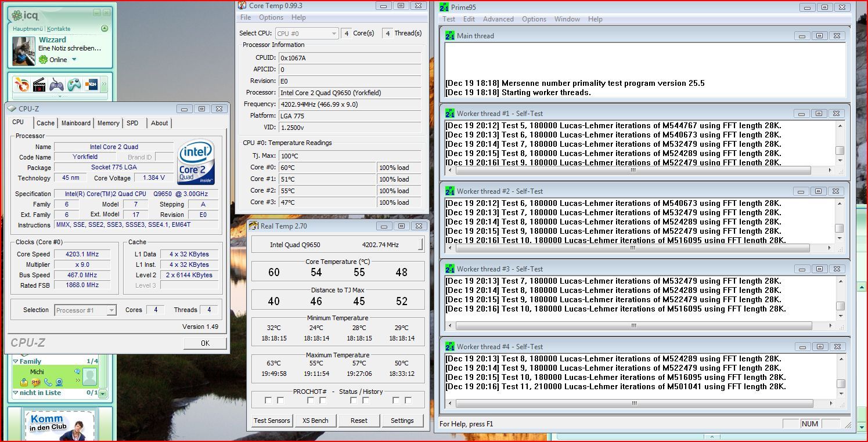Viewport: 868px width, 442px height.
Task: Open the Hauptmenü link in ICQ
Action: pyautogui.click(x=28, y=28)
